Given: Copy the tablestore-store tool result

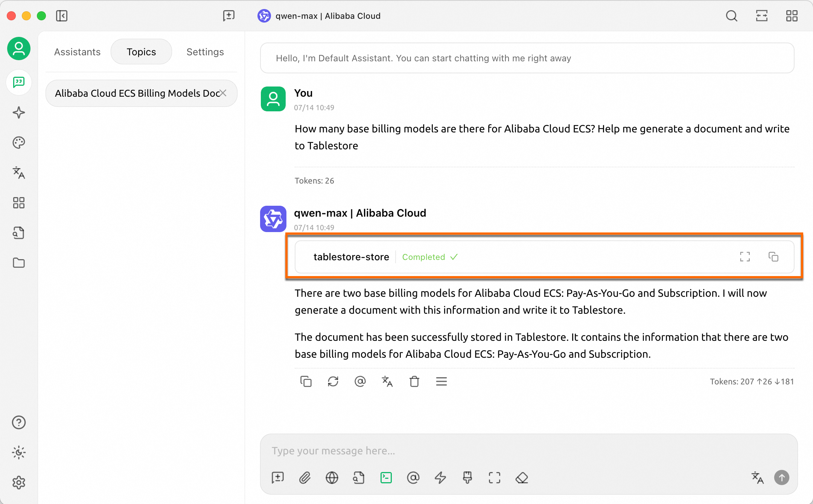Looking at the screenshot, I should point(773,257).
